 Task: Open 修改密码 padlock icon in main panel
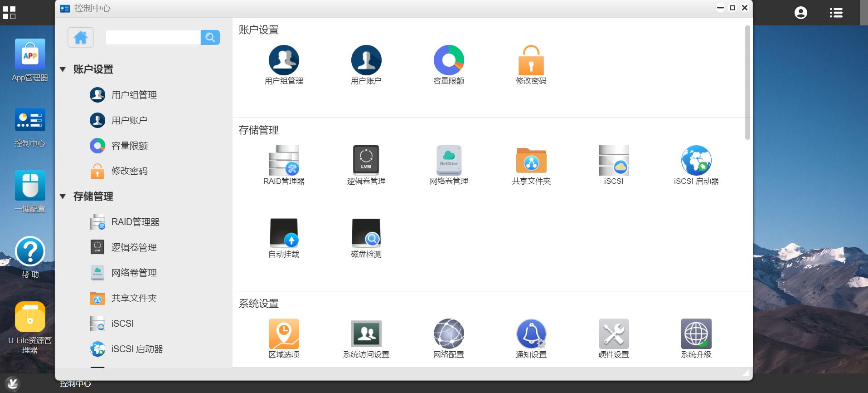click(x=531, y=60)
